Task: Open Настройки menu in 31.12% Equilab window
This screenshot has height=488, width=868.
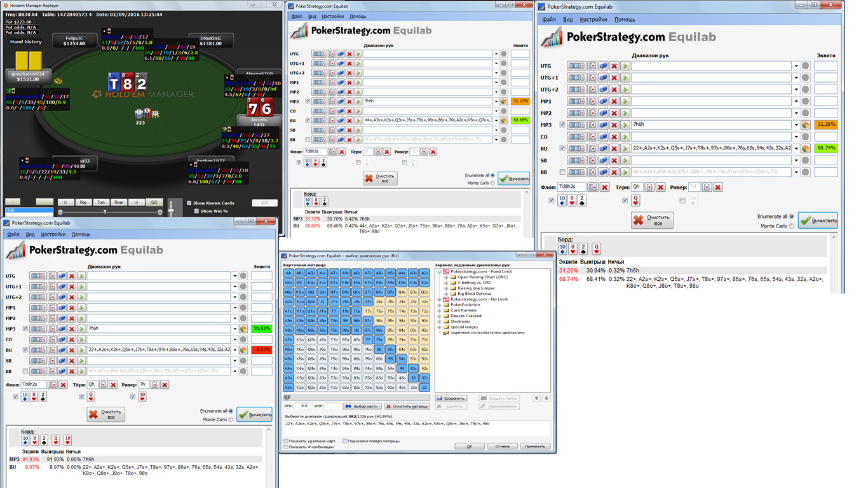Action: [333, 17]
